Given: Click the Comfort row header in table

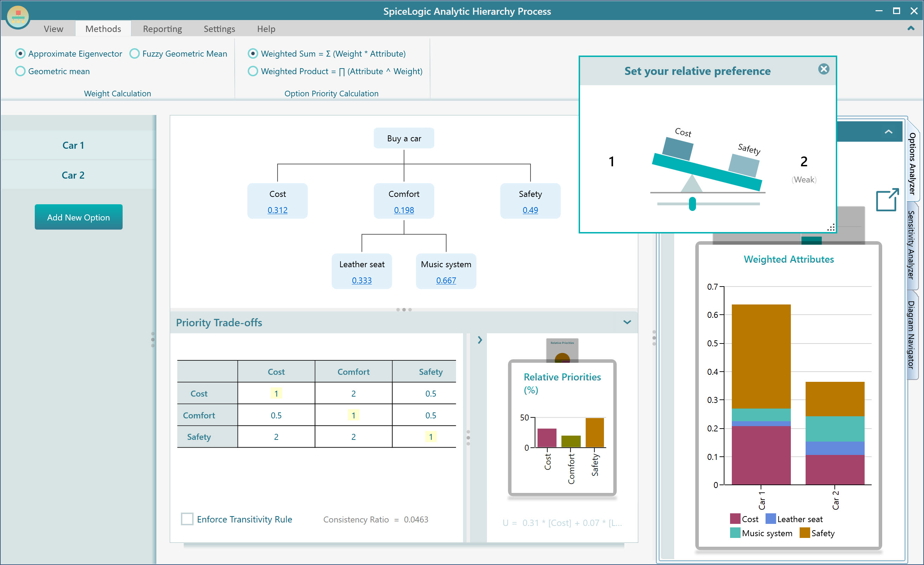Looking at the screenshot, I should coord(199,415).
